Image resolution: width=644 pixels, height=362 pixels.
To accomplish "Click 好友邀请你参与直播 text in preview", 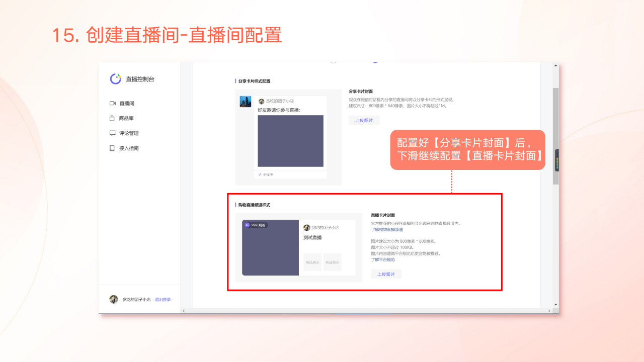I will point(279,110).
